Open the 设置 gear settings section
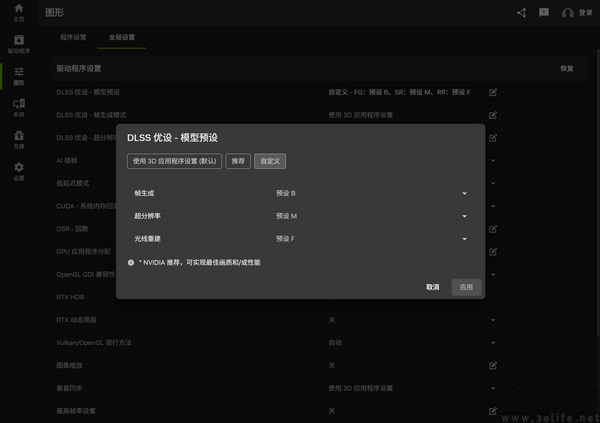This screenshot has width=600, height=423. pyautogui.click(x=19, y=171)
